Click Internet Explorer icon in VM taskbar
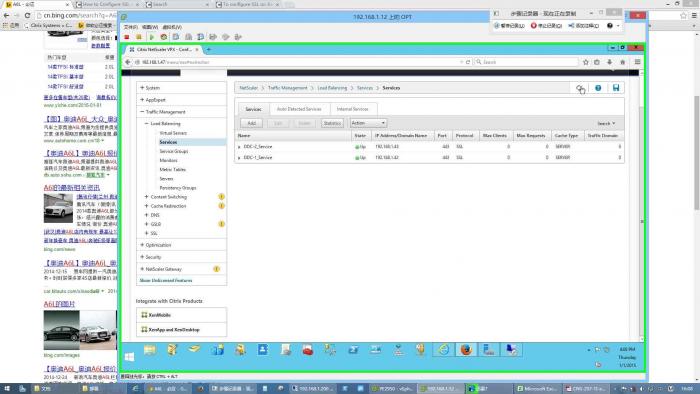Viewport: 700px width, 394px height. pyautogui.click(x=443, y=350)
